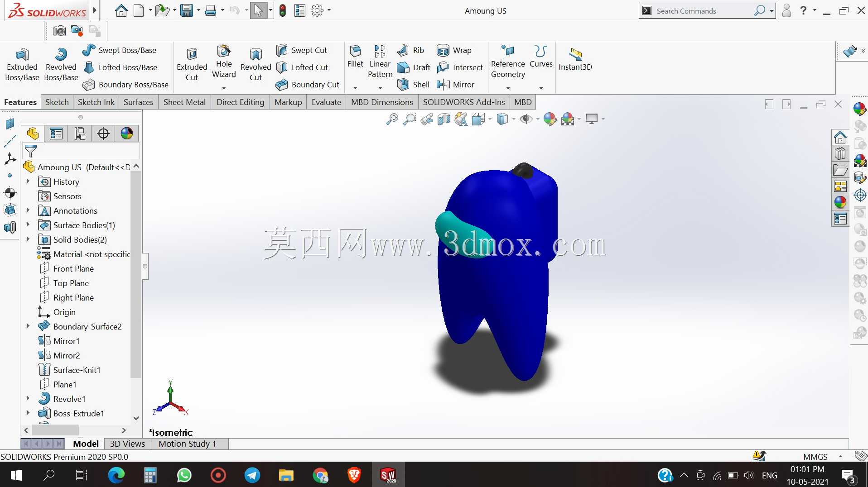The image size is (868, 487).
Task: Open the DisplayManager tab icon
Action: tap(127, 134)
